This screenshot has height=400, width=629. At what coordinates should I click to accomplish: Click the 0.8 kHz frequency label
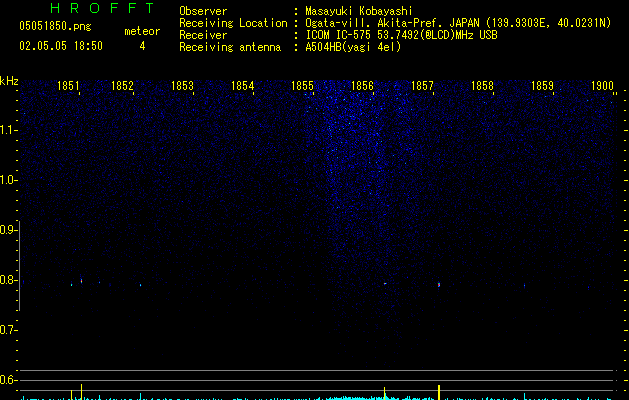point(8,280)
